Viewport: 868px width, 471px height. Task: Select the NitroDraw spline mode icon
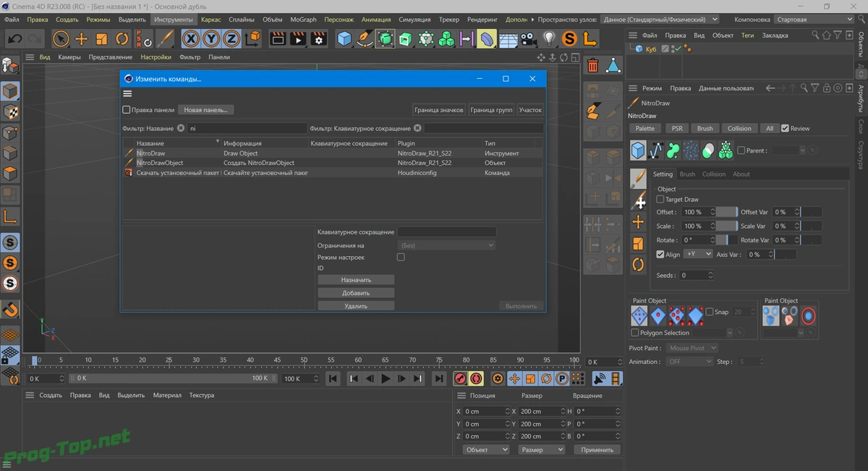pos(656,150)
